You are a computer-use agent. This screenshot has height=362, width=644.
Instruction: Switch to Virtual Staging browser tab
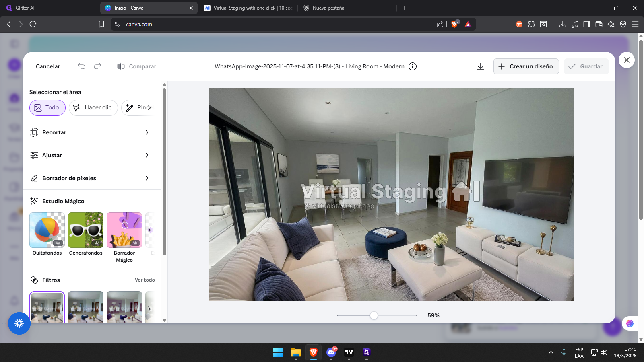click(x=248, y=8)
